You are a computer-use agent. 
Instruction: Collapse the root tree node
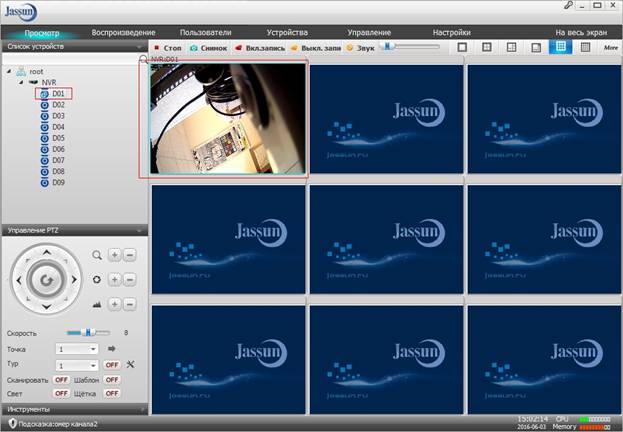pos(9,72)
